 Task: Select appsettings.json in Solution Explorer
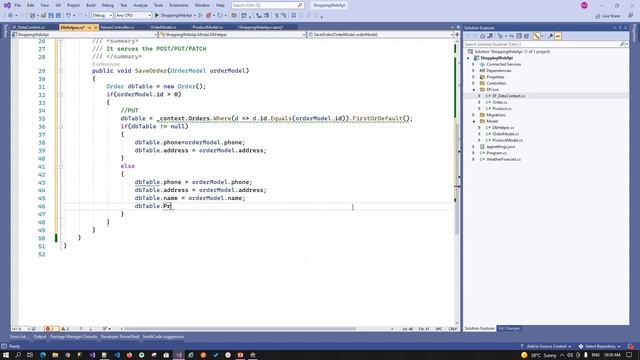pyautogui.click(x=500, y=147)
